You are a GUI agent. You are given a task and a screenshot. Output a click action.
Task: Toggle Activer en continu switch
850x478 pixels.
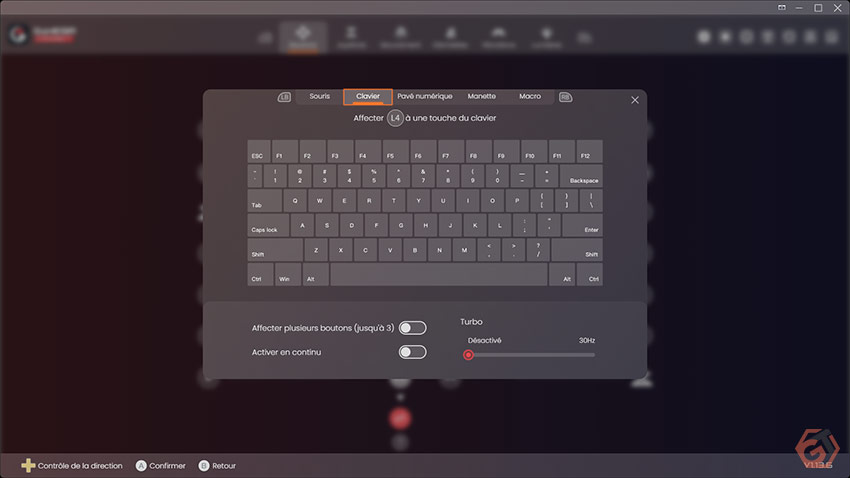point(413,352)
